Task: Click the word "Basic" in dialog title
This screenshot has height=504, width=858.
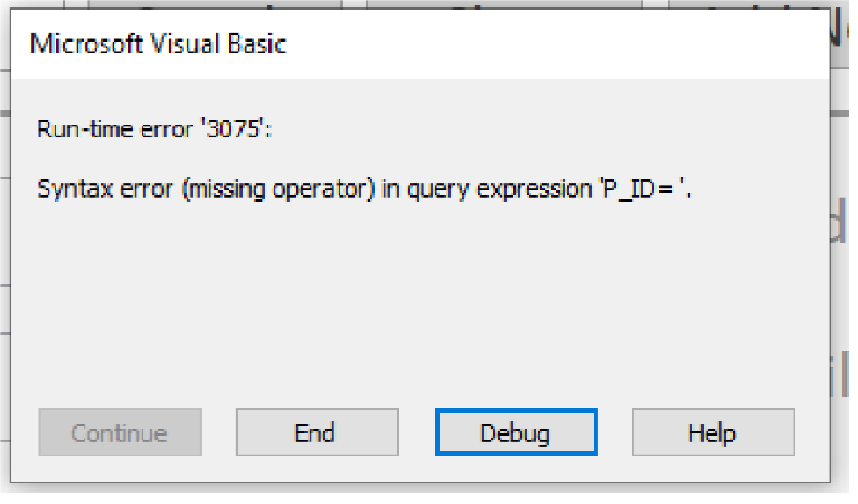Action: coord(257,43)
